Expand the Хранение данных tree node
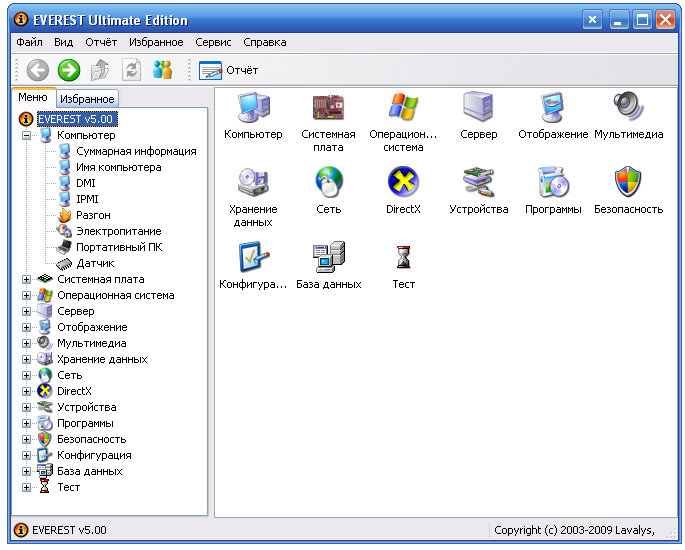Image resolution: width=685 pixels, height=550 pixels. [27, 360]
